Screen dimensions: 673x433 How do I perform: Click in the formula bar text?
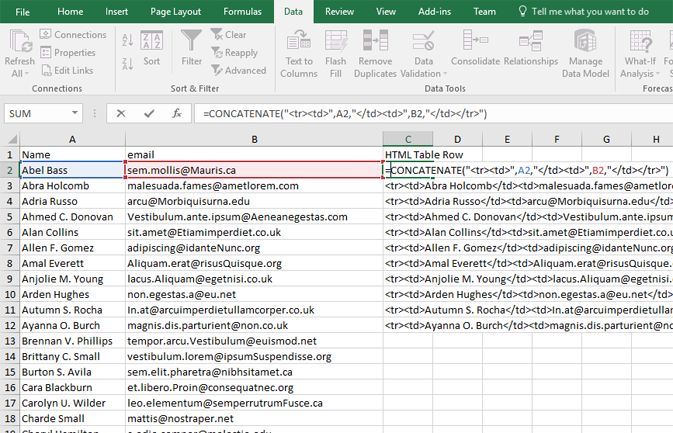point(345,114)
